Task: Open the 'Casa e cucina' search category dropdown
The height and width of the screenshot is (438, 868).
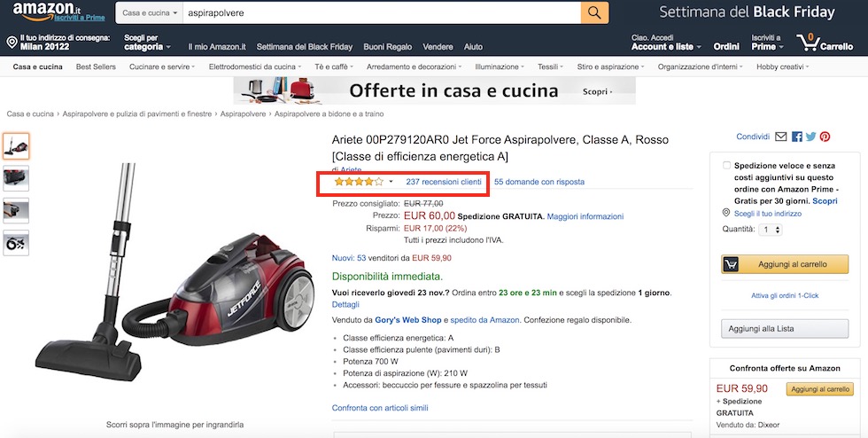Action: click(x=149, y=13)
